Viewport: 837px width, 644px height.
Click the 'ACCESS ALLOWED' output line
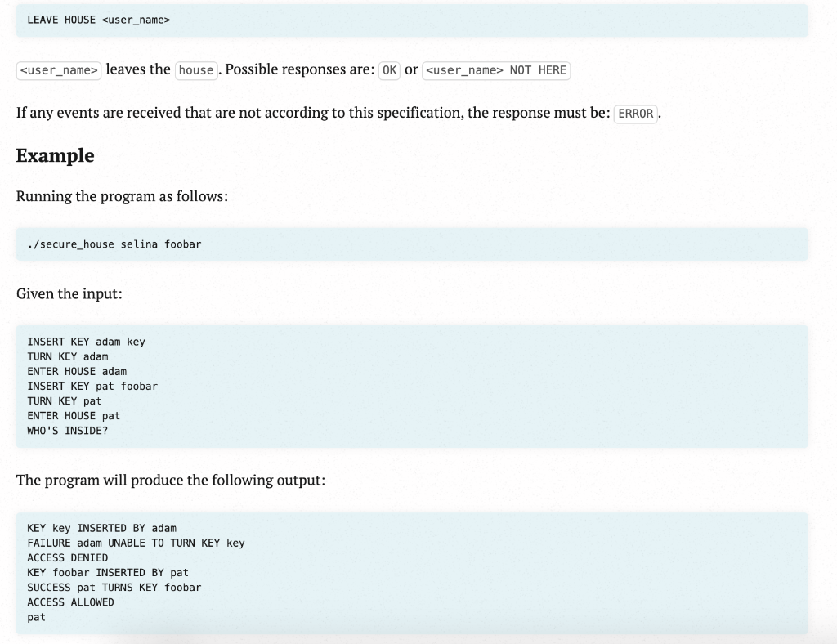tap(70, 602)
